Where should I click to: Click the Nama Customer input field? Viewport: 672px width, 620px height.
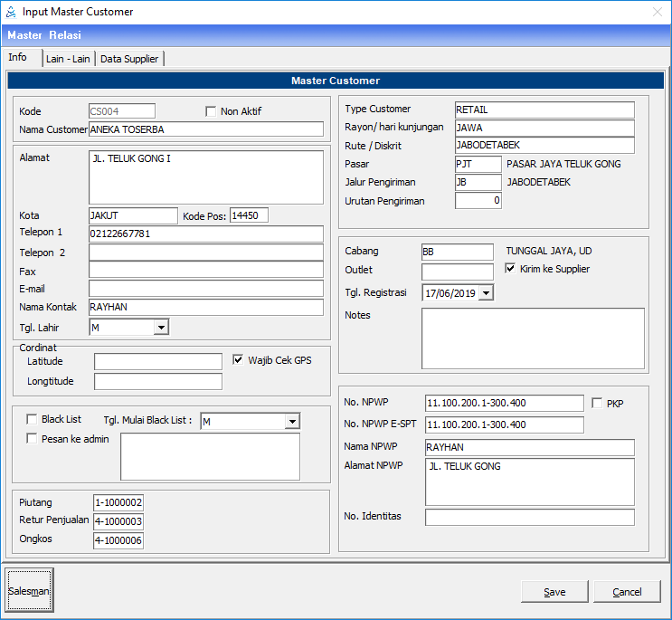tap(205, 129)
